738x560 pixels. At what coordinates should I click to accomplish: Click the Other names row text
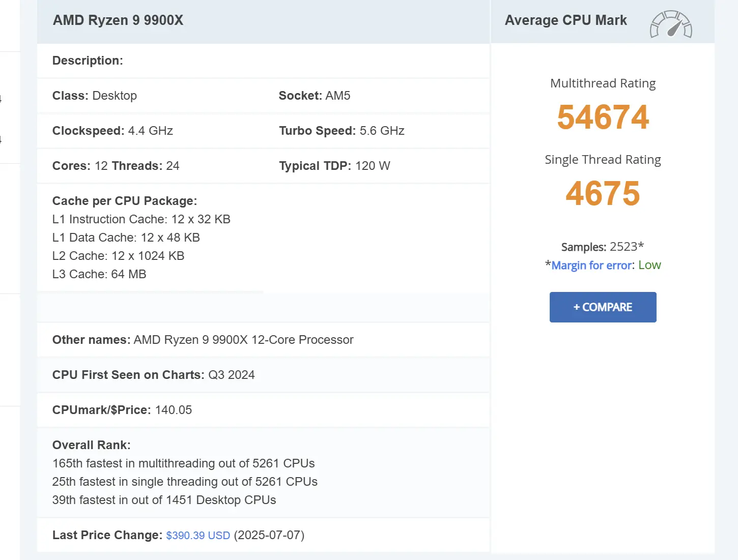pyautogui.click(x=203, y=340)
